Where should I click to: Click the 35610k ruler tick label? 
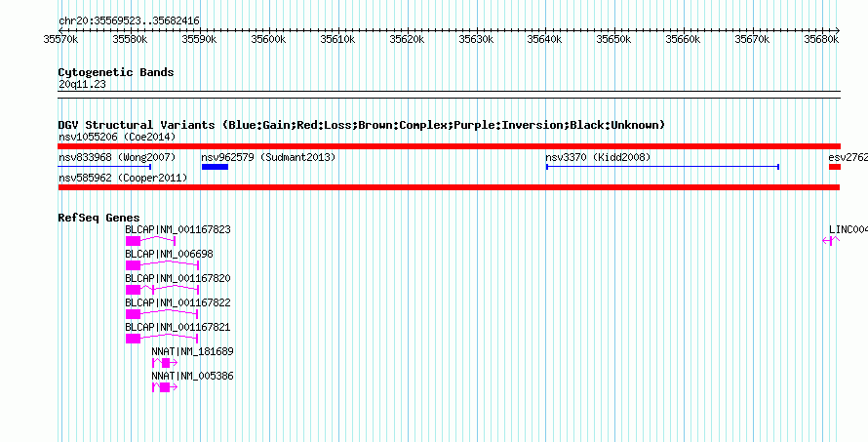tap(337, 39)
